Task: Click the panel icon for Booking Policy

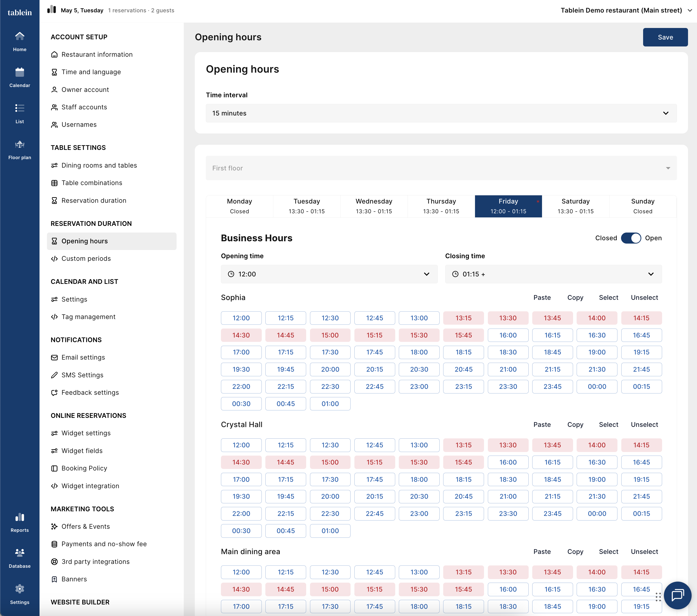Action: (x=54, y=468)
